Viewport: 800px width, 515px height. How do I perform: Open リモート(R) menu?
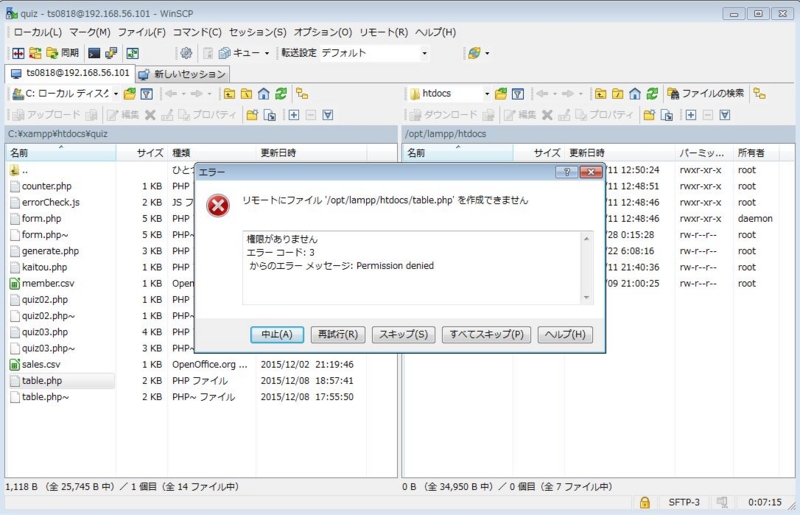tap(384, 32)
